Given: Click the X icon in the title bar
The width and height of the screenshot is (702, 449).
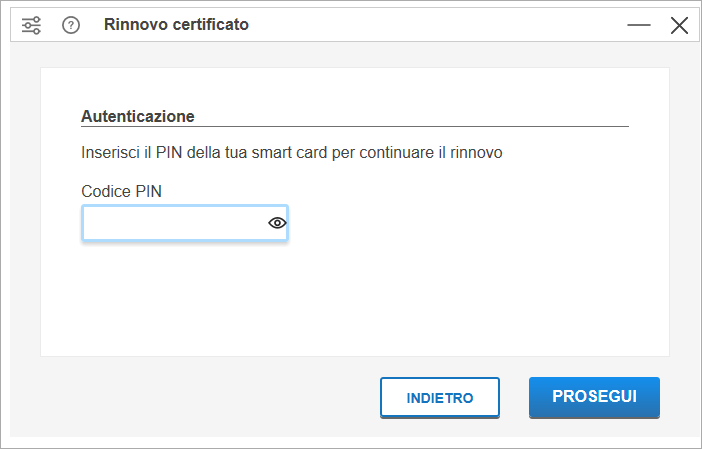Looking at the screenshot, I should tap(679, 25).
